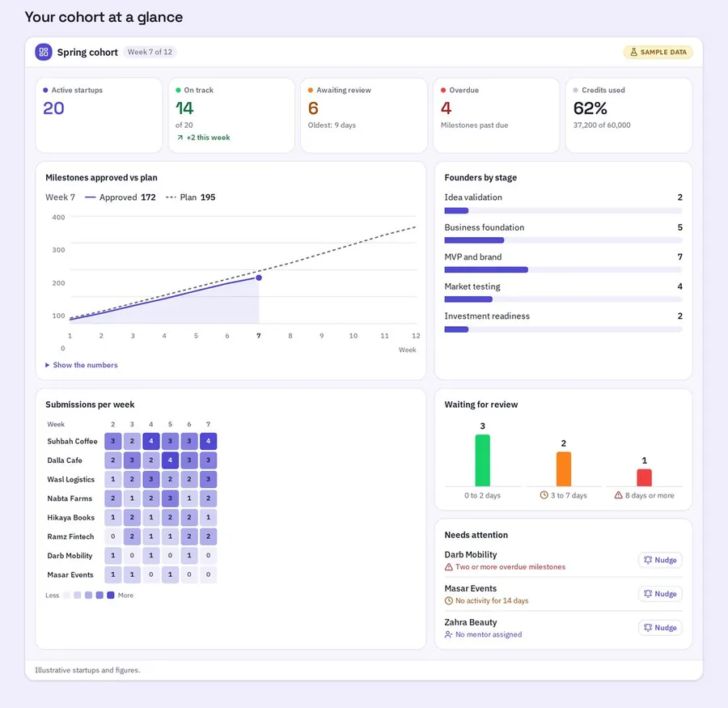Viewport: 728px width, 708px height.
Task: Click the Active startups value 20
Action: click(53, 108)
